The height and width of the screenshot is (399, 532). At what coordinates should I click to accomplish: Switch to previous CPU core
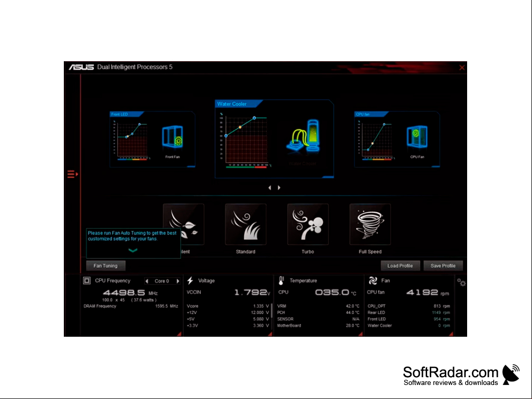point(147,281)
